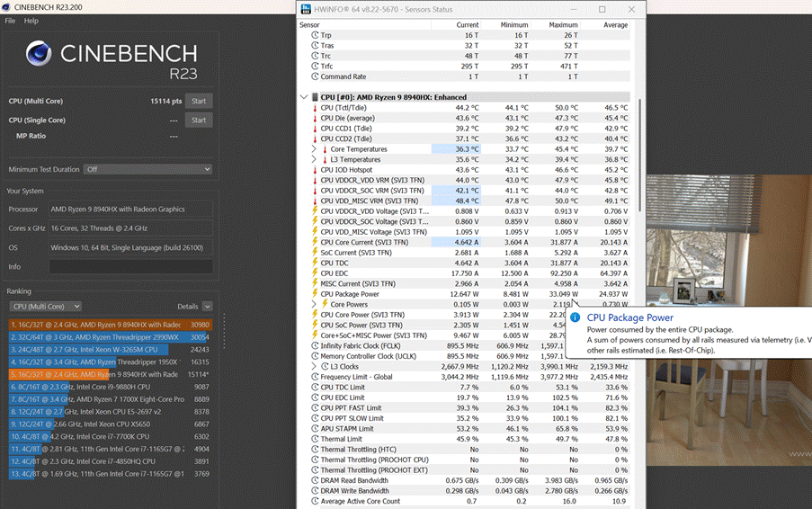812x509 pixels.
Task: Click the blue info icon in tooltip
Action: pos(575,318)
